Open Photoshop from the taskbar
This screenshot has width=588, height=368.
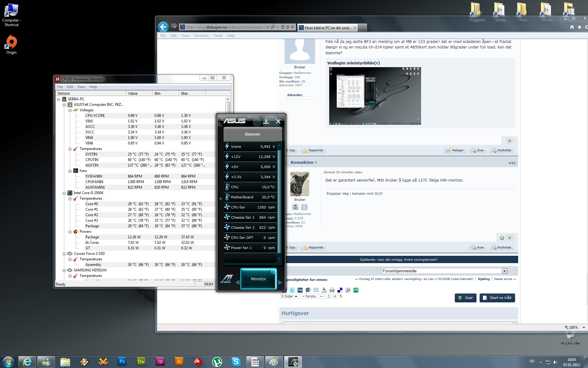[x=122, y=362]
